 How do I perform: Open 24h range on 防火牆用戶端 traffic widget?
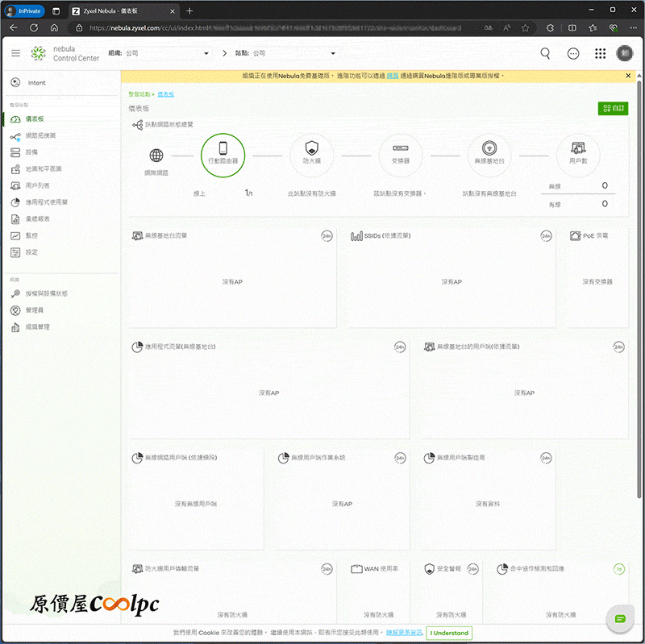point(327,569)
